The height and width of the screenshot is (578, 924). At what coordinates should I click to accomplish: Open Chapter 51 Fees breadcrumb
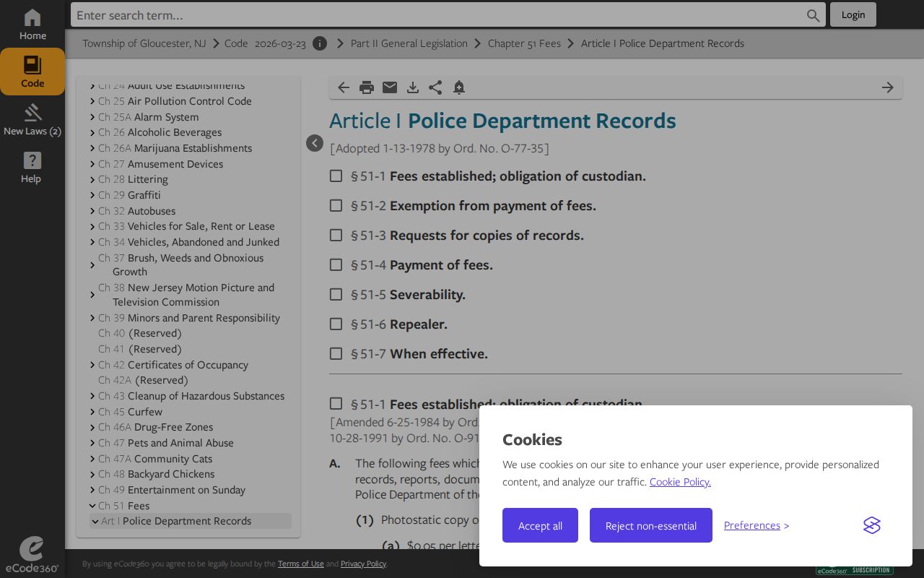(524, 43)
